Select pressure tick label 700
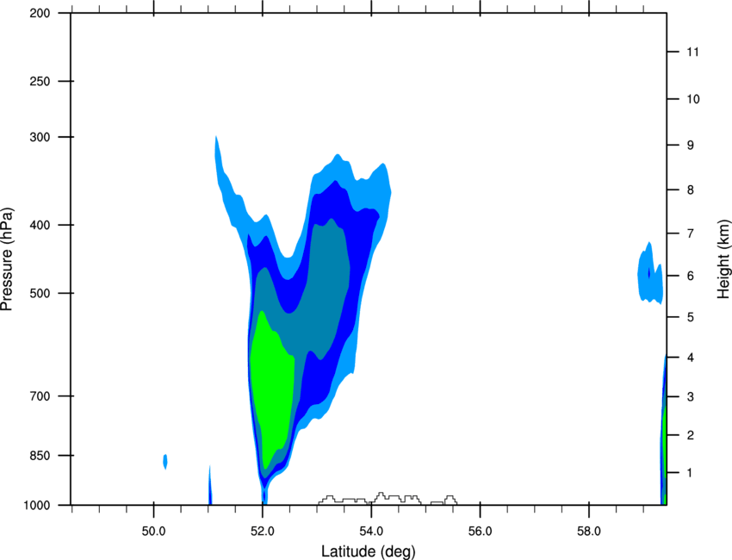Image resolution: width=732 pixels, height=560 pixels. pyautogui.click(x=40, y=396)
